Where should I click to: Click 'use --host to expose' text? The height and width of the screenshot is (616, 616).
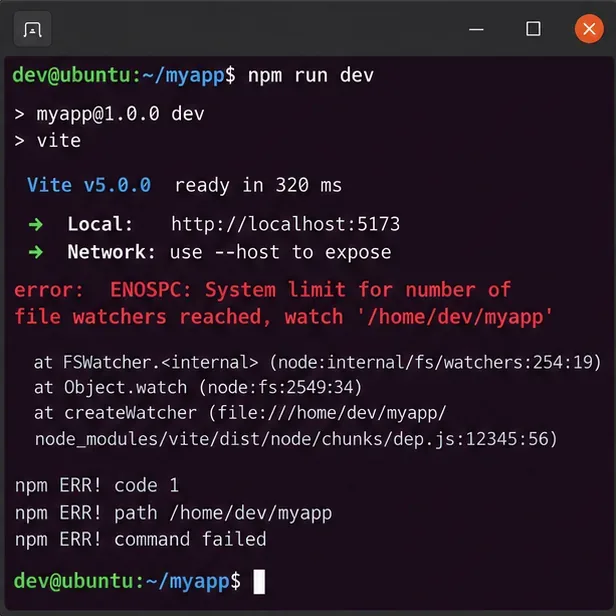click(280, 252)
